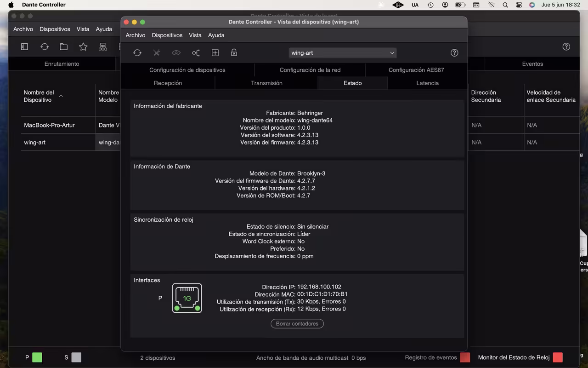
Task: Switch to the Configuración de dispositivos tab
Action: click(x=187, y=70)
